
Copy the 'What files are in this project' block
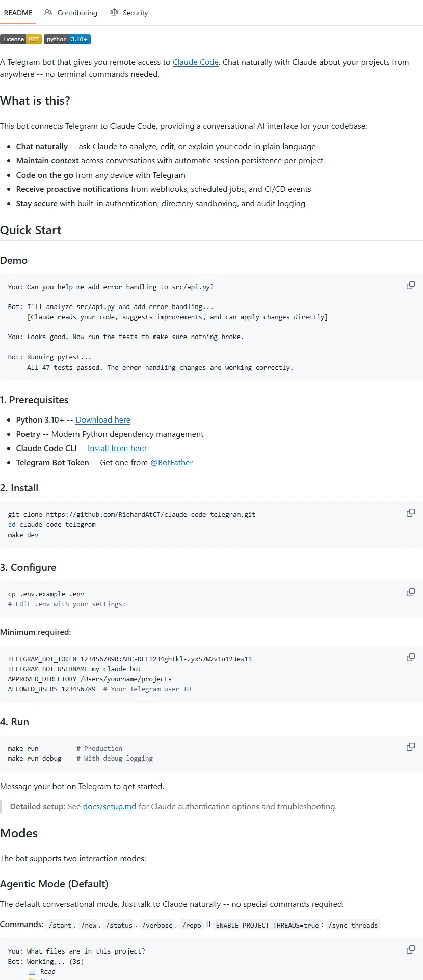410,949
